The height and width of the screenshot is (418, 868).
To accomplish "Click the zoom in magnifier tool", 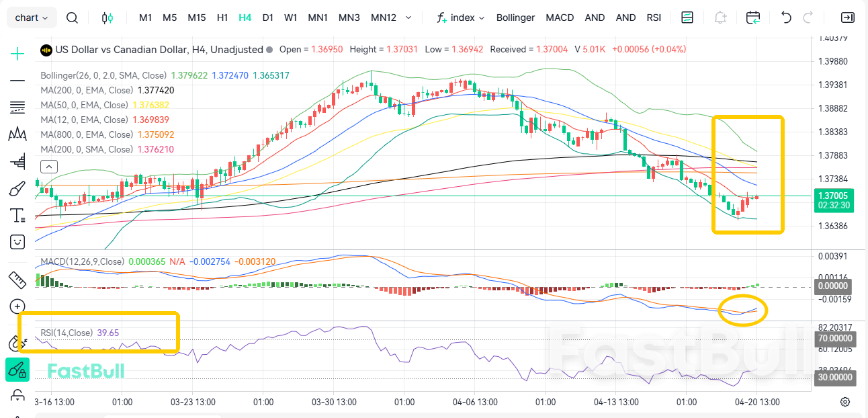I will (17, 306).
